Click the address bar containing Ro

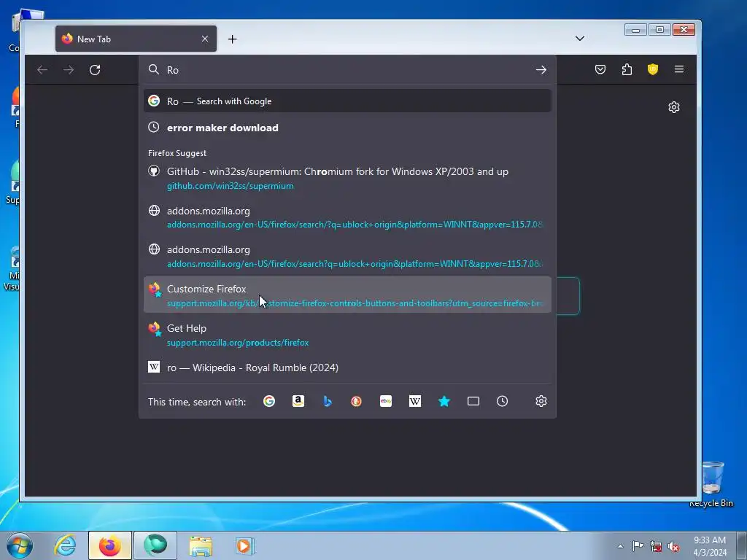347,70
